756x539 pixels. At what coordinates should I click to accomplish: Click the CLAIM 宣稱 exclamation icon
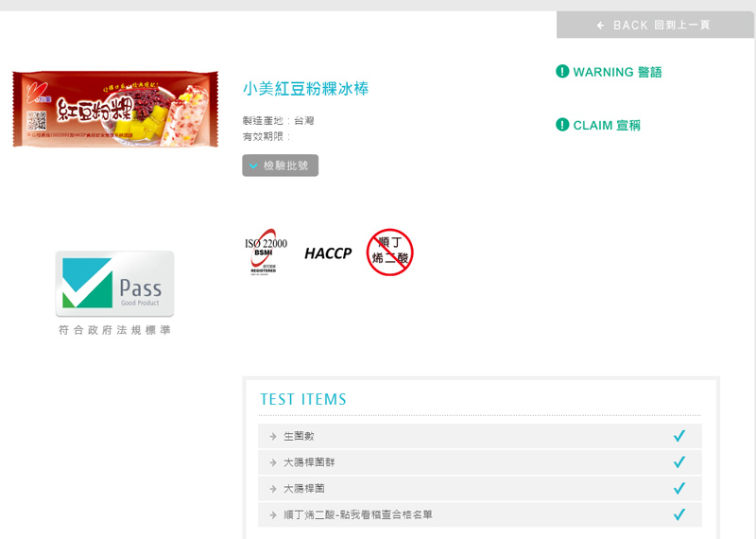tap(562, 125)
